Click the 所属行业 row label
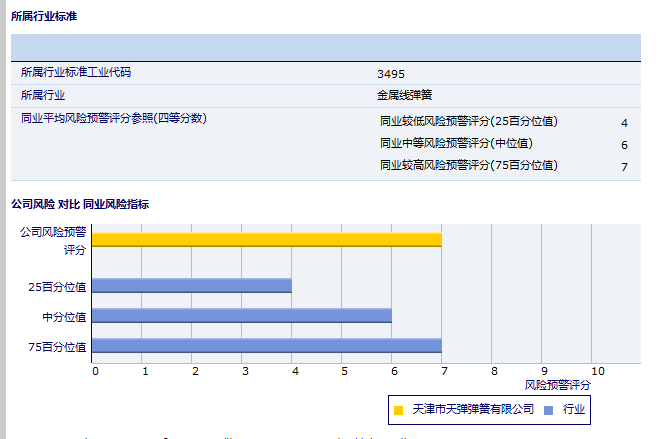 (x=43, y=95)
